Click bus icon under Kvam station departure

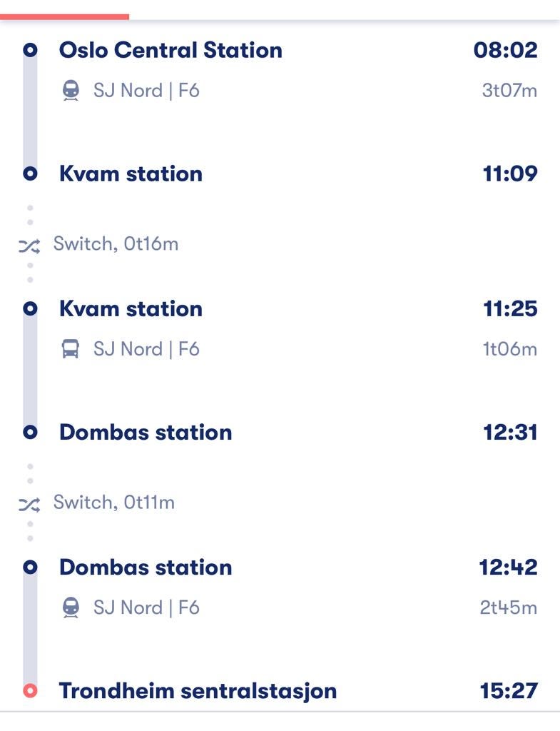click(71, 348)
